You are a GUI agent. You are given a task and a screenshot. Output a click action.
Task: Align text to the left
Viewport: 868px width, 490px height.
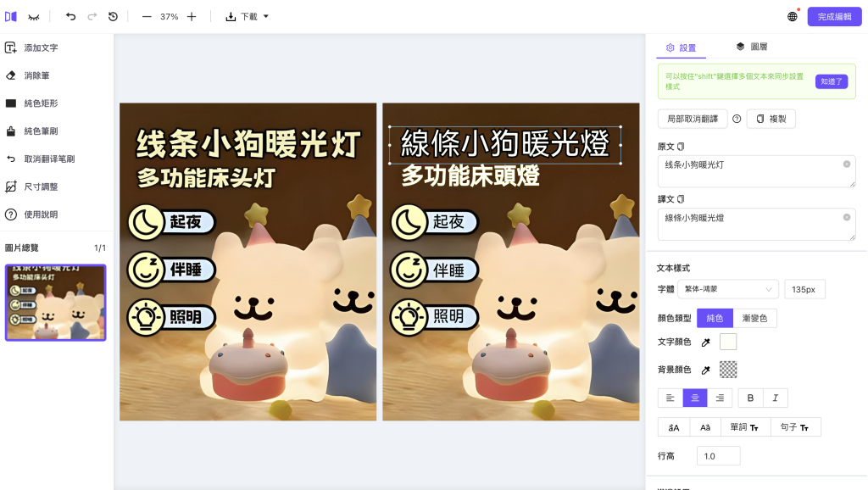pyautogui.click(x=670, y=398)
